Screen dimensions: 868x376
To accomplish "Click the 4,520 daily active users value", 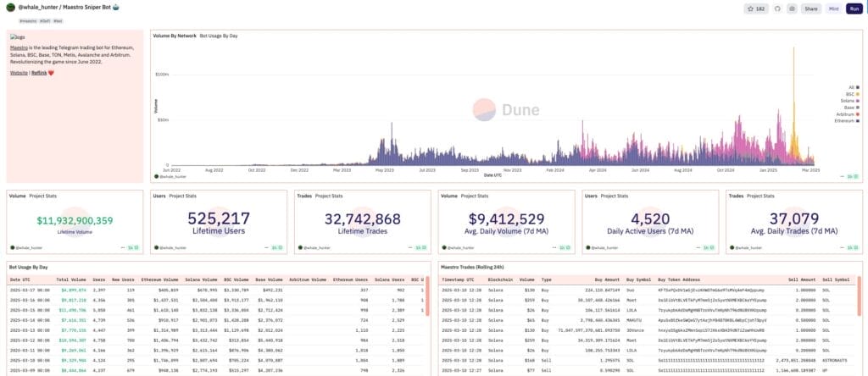I will point(650,219).
